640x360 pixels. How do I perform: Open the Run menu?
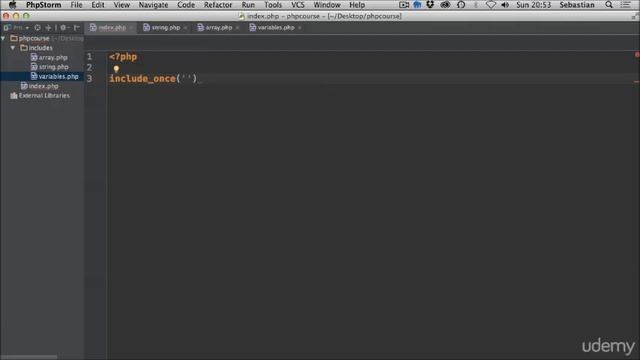pyautogui.click(x=248, y=5)
